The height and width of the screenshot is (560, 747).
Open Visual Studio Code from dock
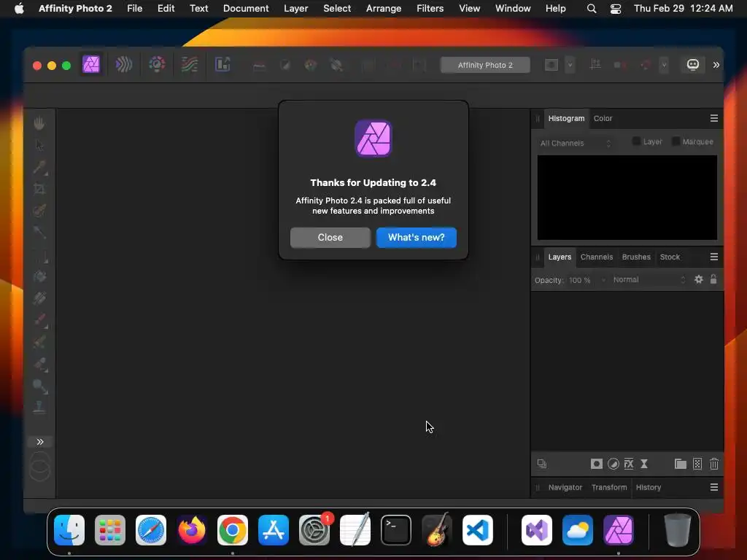click(477, 530)
